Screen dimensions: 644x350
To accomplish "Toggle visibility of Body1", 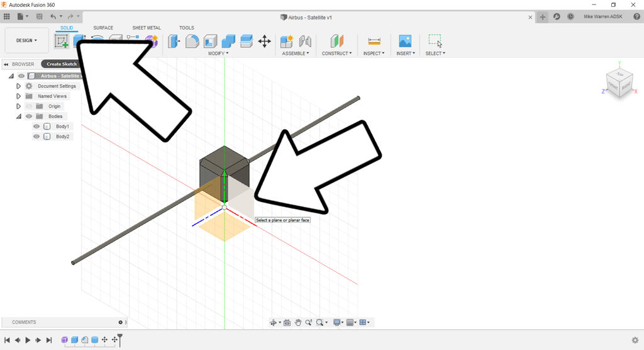I will click(x=36, y=127).
